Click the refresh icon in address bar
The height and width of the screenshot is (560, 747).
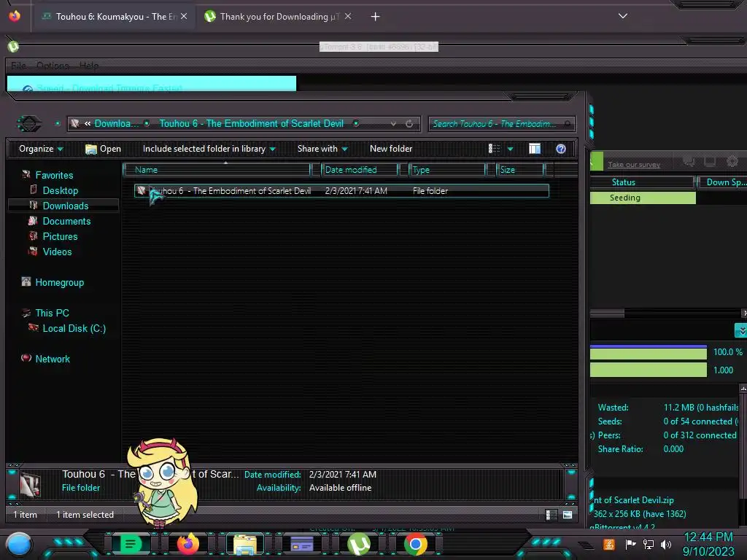(x=409, y=124)
